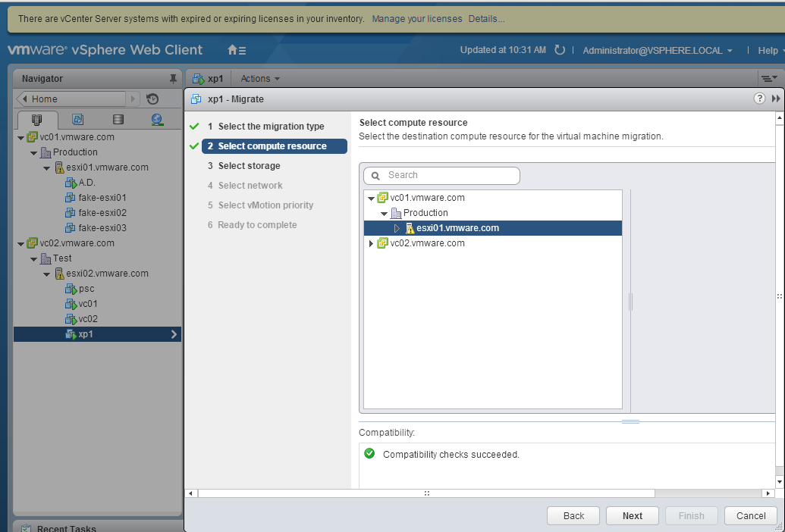The image size is (785, 532).
Task: Click the up arrow of vertical scrollbar
Action: (x=780, y=120)
